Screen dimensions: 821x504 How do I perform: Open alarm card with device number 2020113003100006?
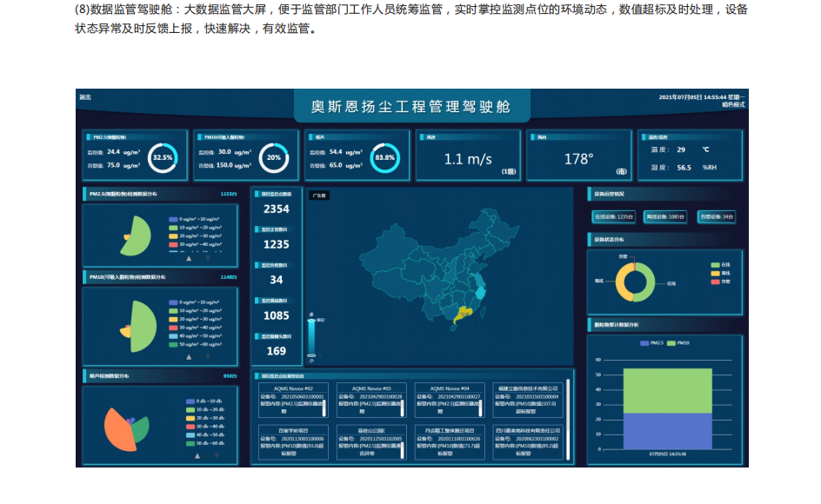(293, 442)
